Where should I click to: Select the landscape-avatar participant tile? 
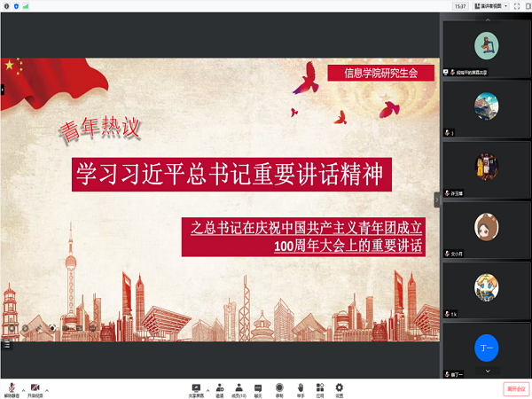tap(487, 109)
